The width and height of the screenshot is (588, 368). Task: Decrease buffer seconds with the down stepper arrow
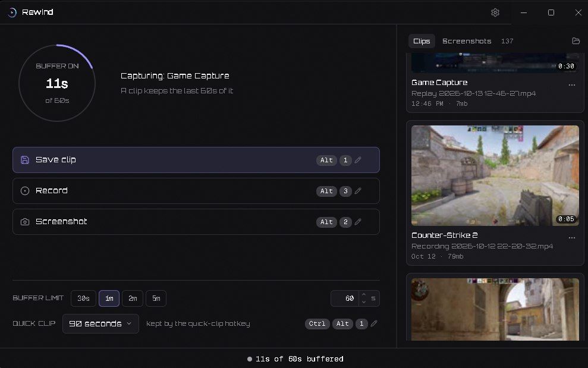click(x=363, y=301)
